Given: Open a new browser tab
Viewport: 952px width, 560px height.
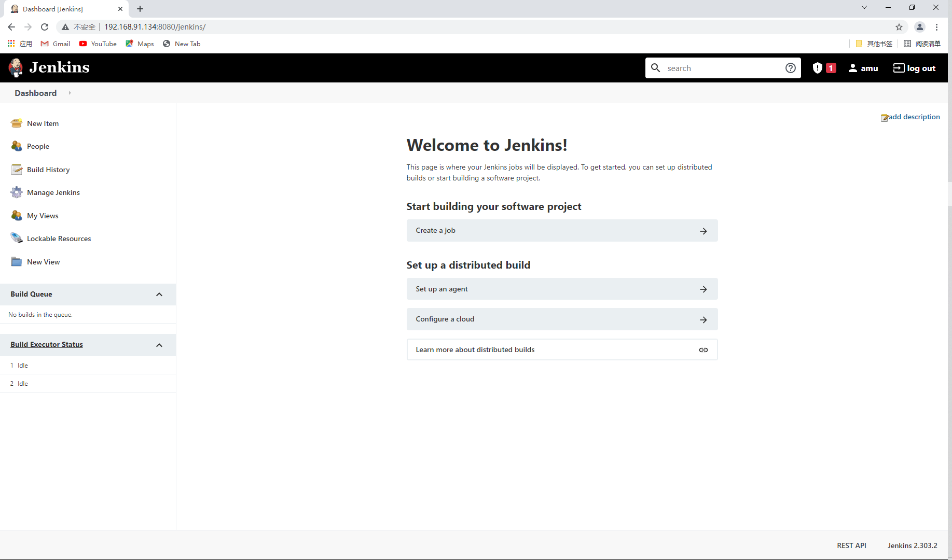Looking at the screenshot, I should click(140, 9).
